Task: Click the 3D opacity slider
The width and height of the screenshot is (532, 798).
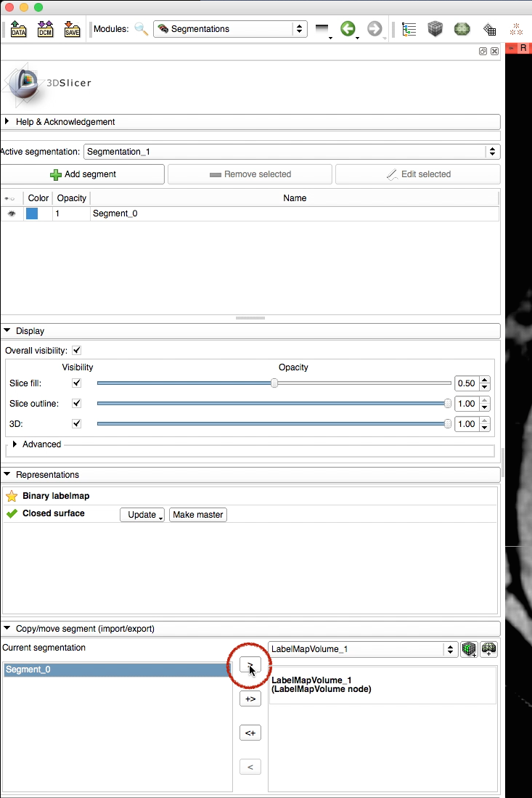Action: [x=274, y=423]
